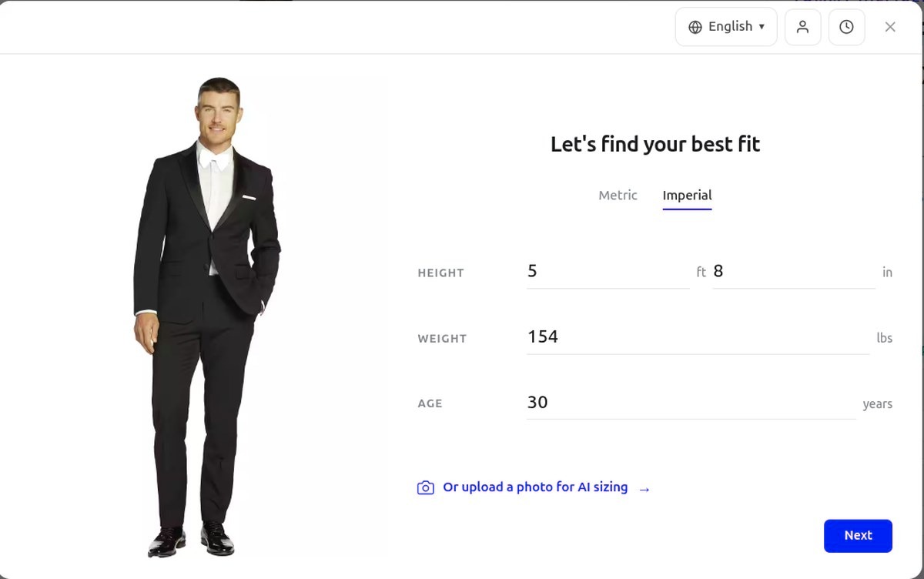Viewport: 924px width, 579px height.
Task: Click the tuxedo model photo
Action: click(216, 308)
